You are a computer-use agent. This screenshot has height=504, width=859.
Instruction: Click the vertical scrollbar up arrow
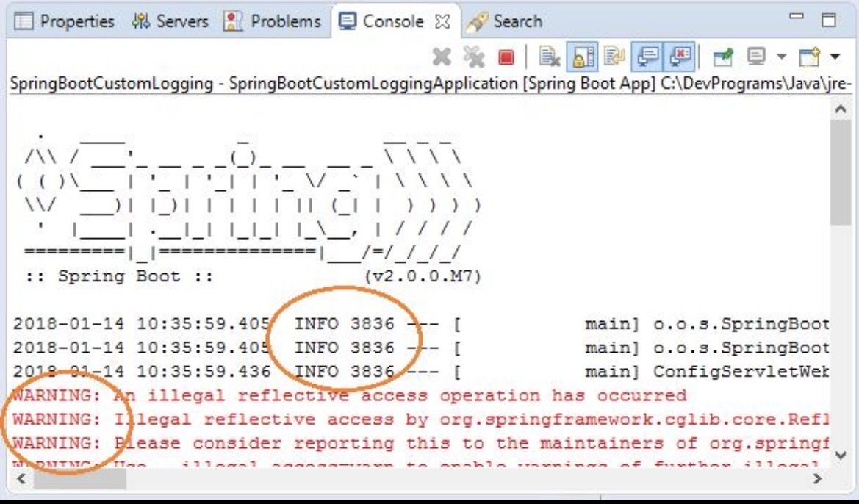pos(841,109)
